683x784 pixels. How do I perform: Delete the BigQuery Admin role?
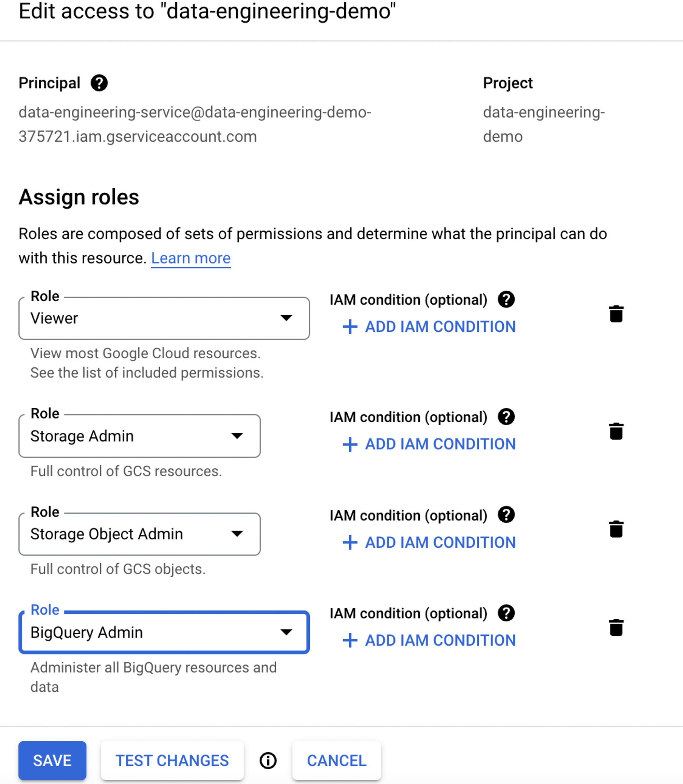[x=616, y=628]
